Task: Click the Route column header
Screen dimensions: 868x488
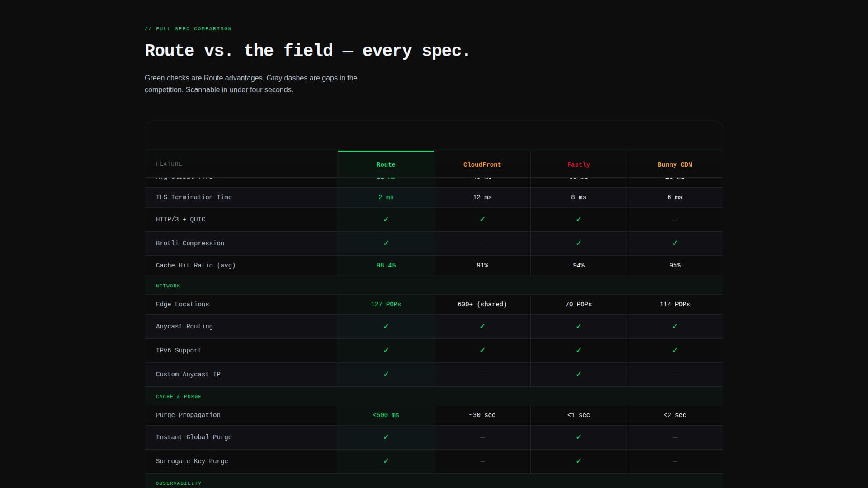Action: click(x=386, y=164)
